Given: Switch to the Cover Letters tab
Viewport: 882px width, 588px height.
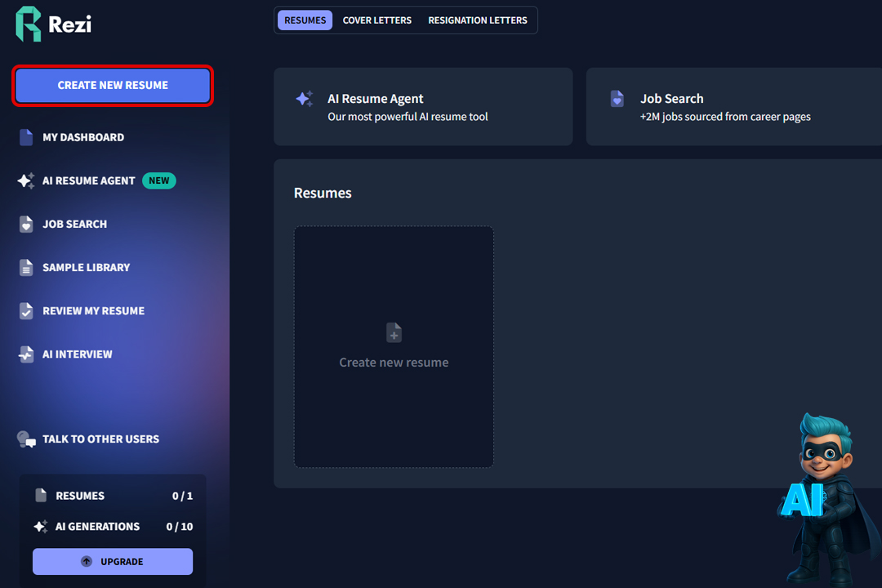Looking at the screenshot, I should 376,20.
